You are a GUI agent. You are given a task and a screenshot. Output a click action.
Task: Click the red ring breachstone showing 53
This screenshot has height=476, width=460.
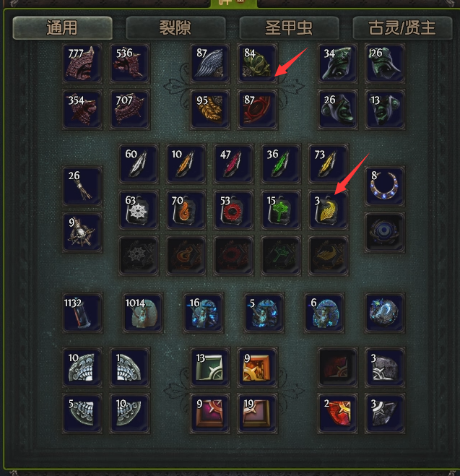point(233,209)
